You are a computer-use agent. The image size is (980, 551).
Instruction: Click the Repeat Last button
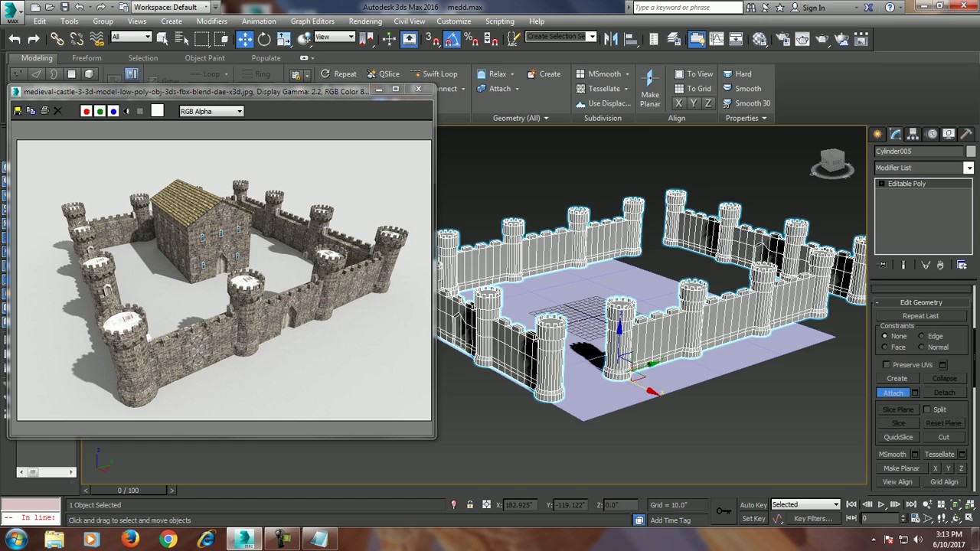pyautogui.click(x=920, y=316)
